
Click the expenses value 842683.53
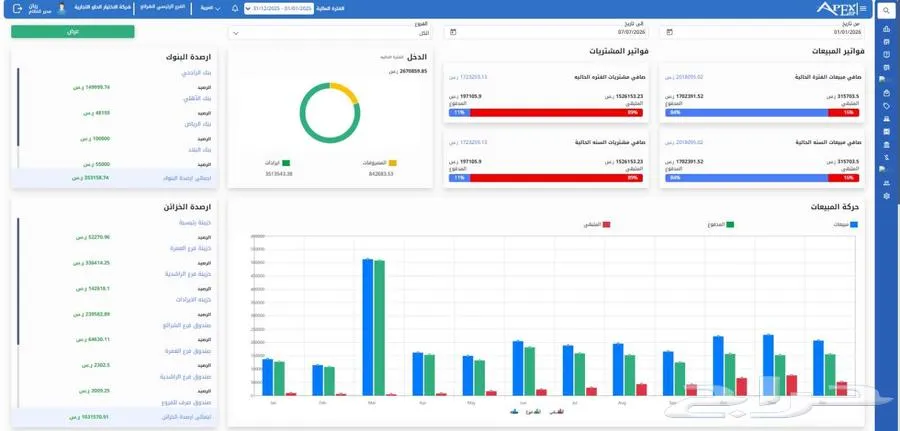coord(379,173)
